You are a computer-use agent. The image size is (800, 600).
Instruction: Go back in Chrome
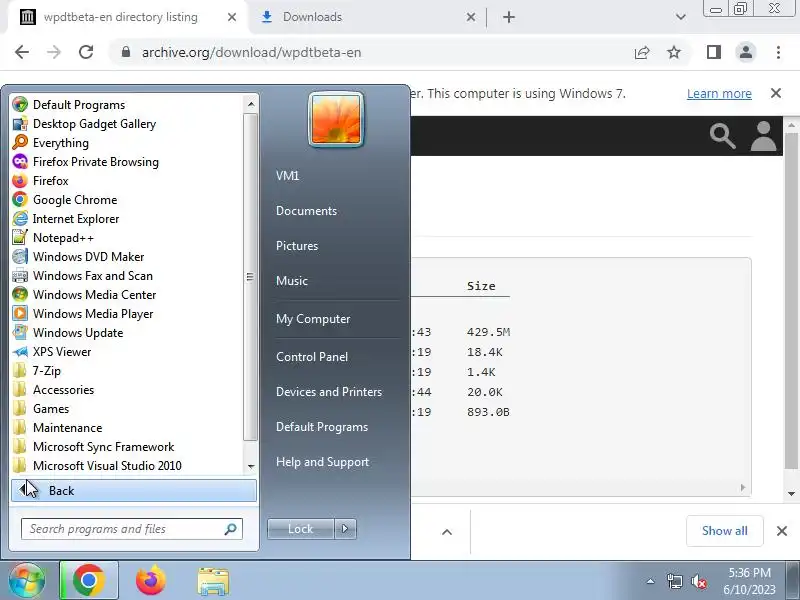(x=22, y=52)
